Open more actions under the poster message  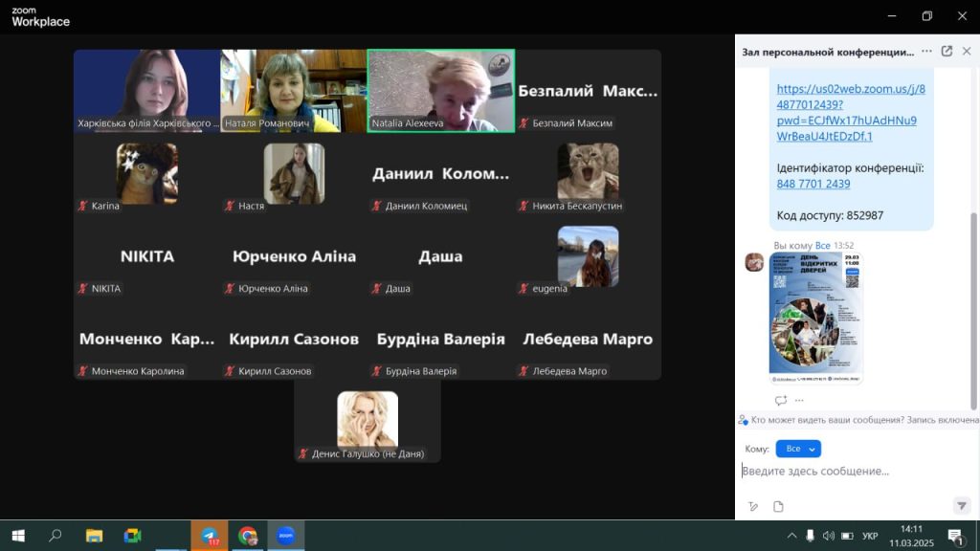[799, 400]
